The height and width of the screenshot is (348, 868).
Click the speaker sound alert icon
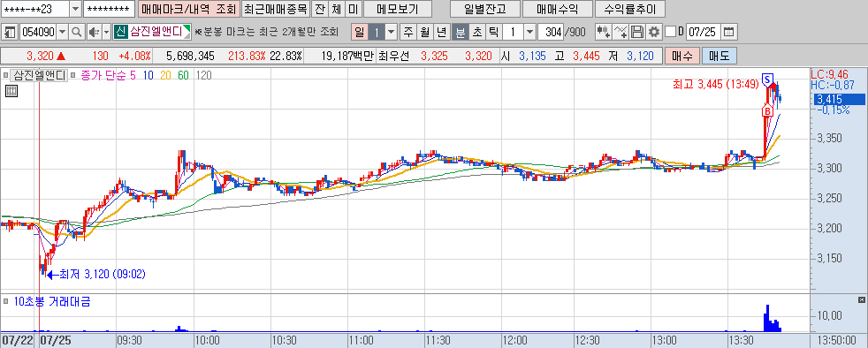[94, 32]
